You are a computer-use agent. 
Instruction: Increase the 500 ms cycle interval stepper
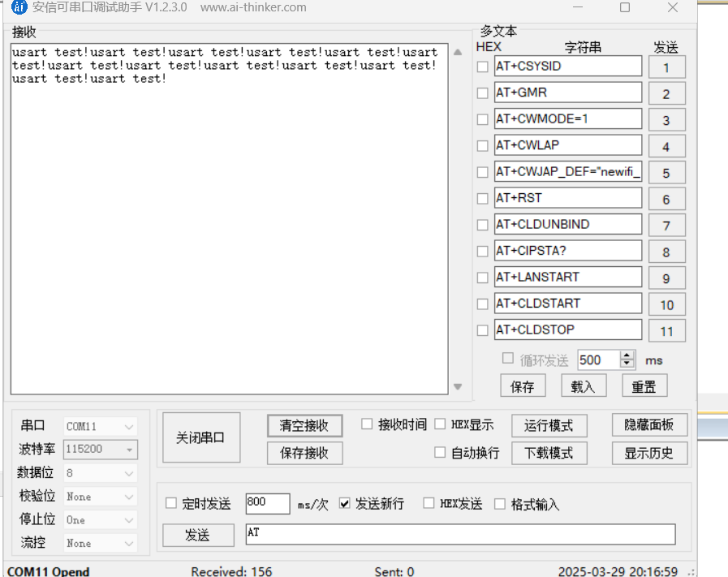point(625,355)
